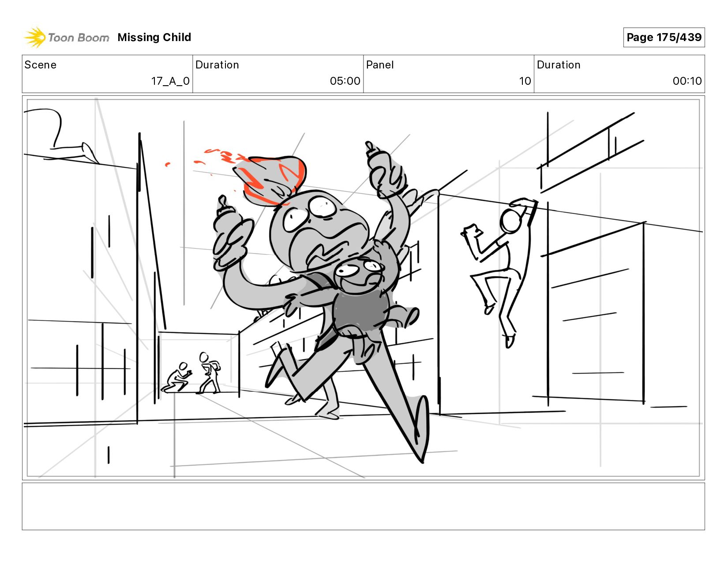
Task: Click the 'Scene' header label
Action: tap(41, 65)
